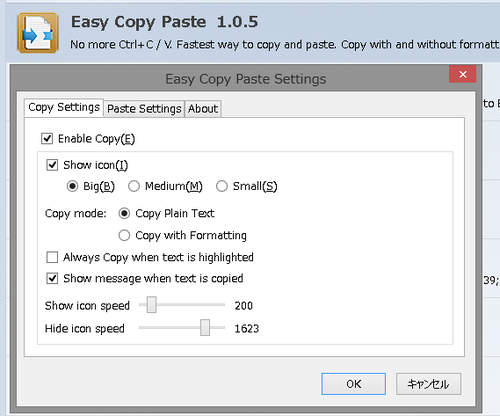Viewport: 500px width, 416px height.
Task: Enable Always Copy when text is highlighted
Action: (x=52, y=257)
